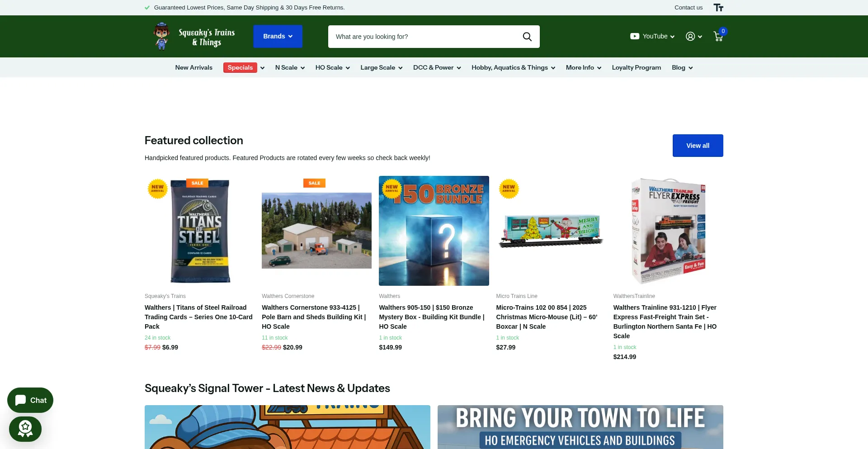The width and height of the screenshot is (868, 449).
Task: Open the shopping cart icon
Action: click(718, 36)
